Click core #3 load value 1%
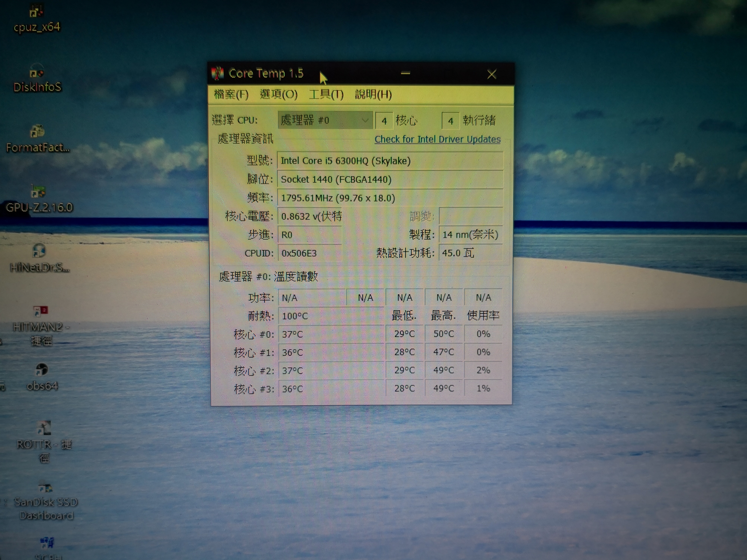 tap(483, 389)
